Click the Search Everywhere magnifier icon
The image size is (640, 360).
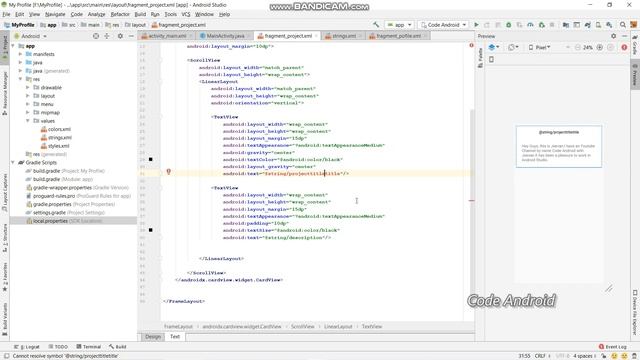click(623, 25)
